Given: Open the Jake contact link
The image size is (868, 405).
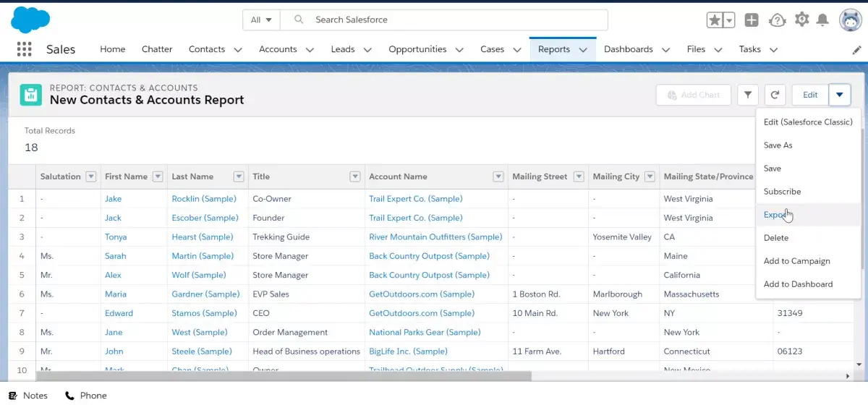Looking at the screenshot, I should [114, 199].
